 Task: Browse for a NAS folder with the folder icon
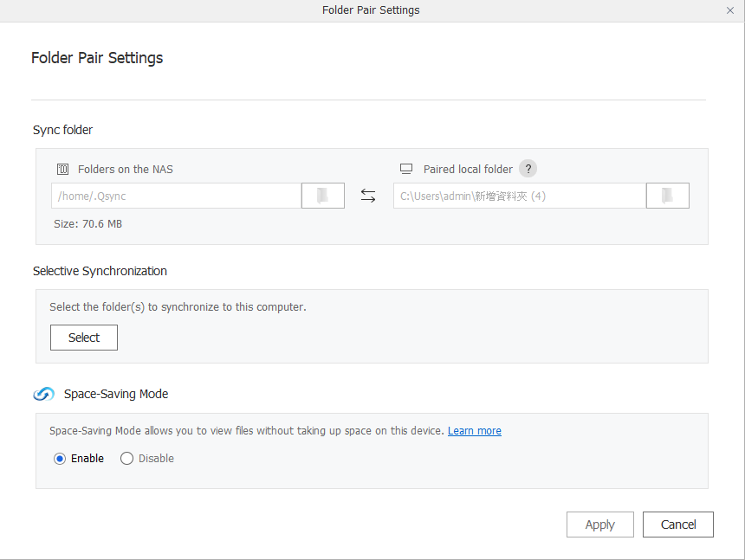click(323, 196)
